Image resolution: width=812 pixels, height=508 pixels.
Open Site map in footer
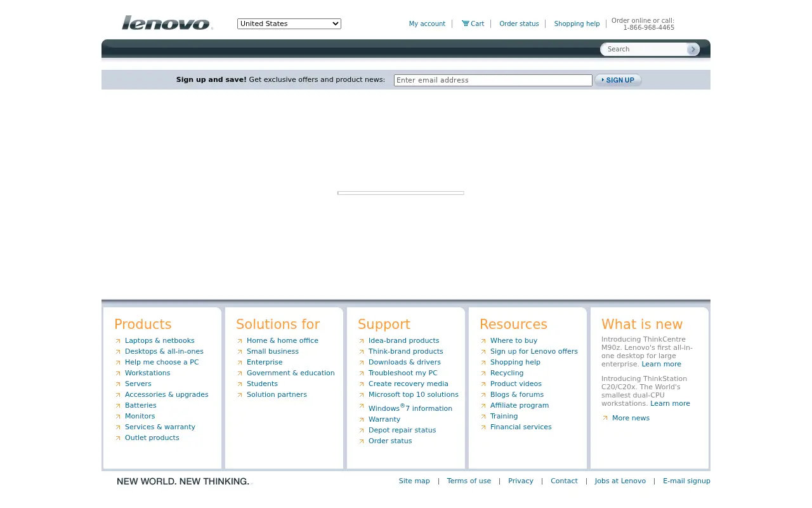tap(414, 481)
